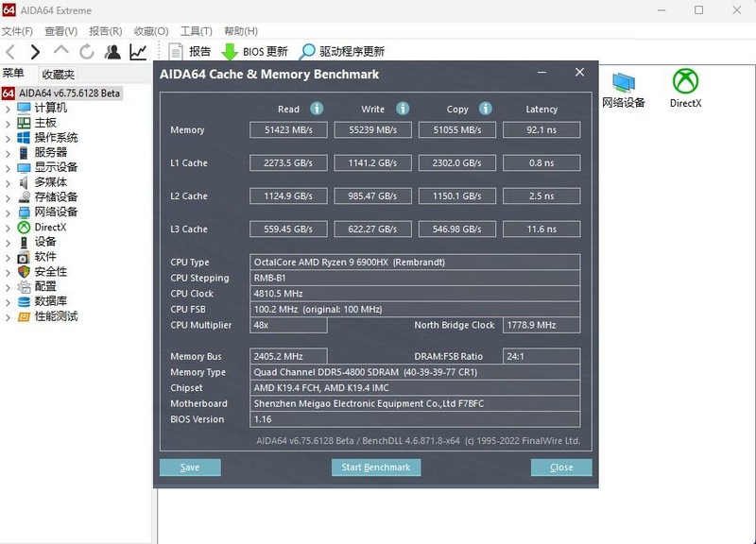The width and height of the screenshot is (756, 544).
Task: Expand the 性能测试 tree node
Action: coord(8,316)
